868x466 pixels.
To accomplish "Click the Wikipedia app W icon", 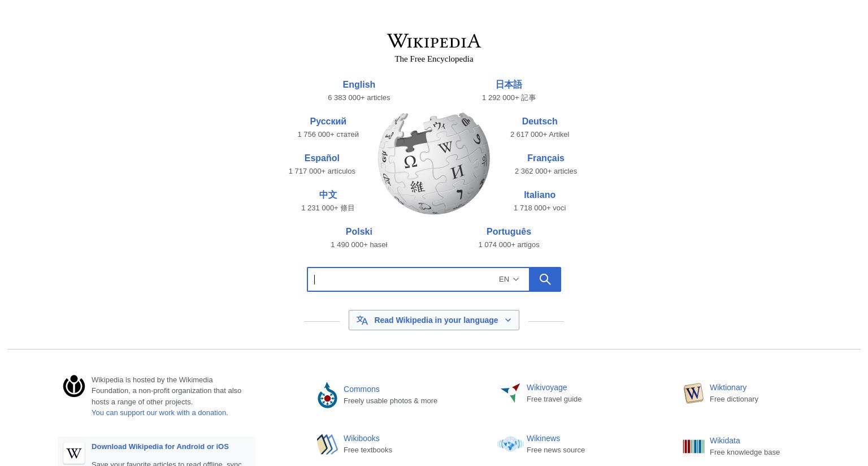I will [74, 453].
